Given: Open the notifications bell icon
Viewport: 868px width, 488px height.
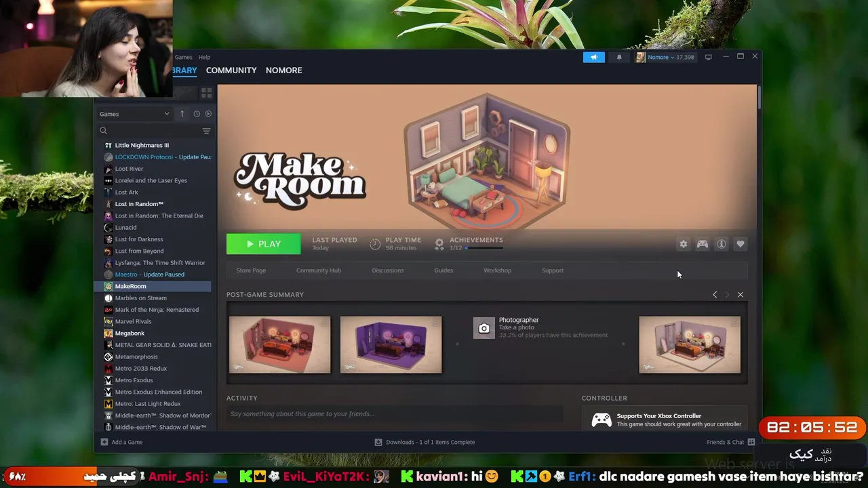Looking at the screenshot, I should 619,57.
